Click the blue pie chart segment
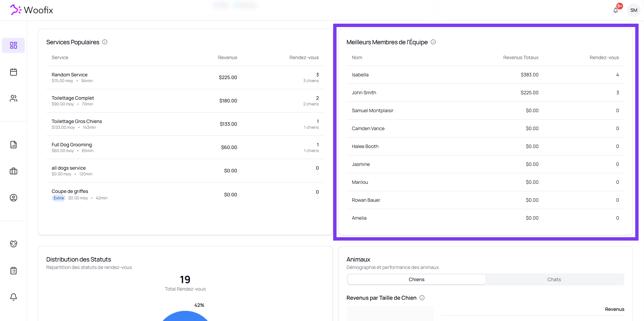 coord(185,317)
